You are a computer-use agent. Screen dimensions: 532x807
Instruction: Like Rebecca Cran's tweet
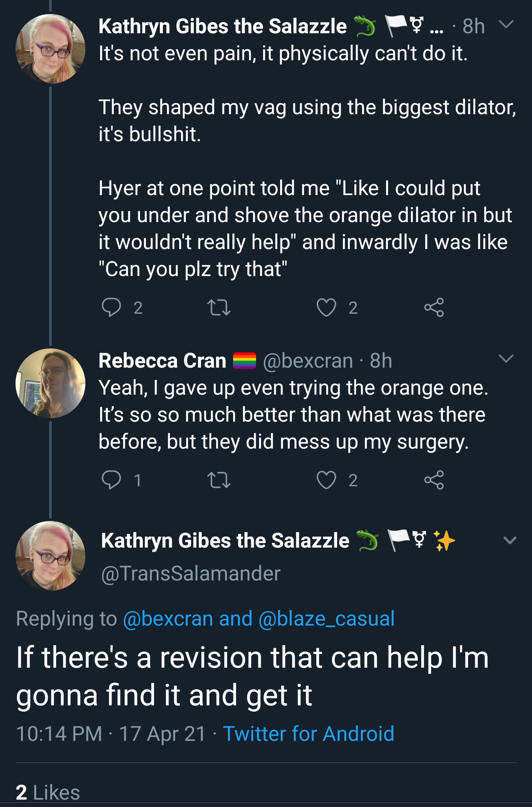tap(326, 480)
